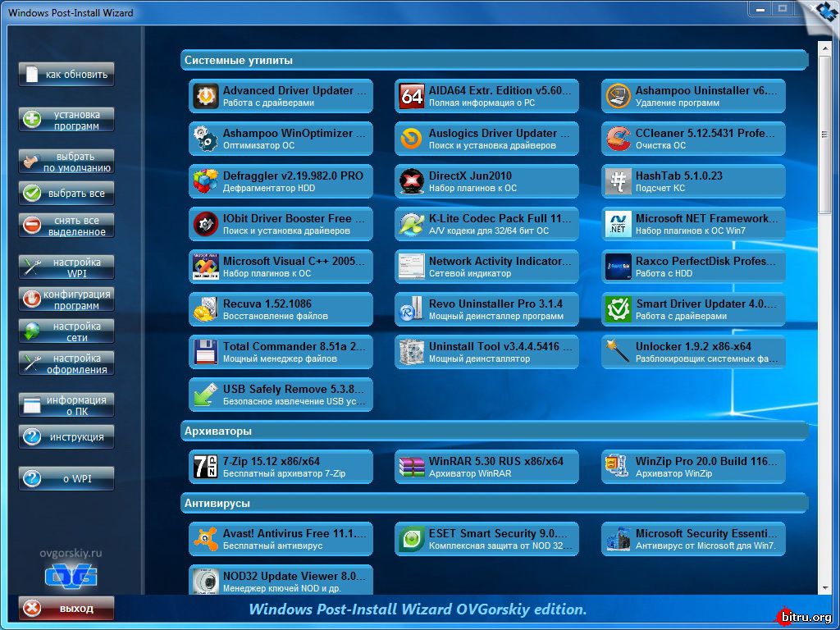This screenshot has height=630, width=840.
Task: Click the ESET Smart Security icon
Action: tap(412, 539)
